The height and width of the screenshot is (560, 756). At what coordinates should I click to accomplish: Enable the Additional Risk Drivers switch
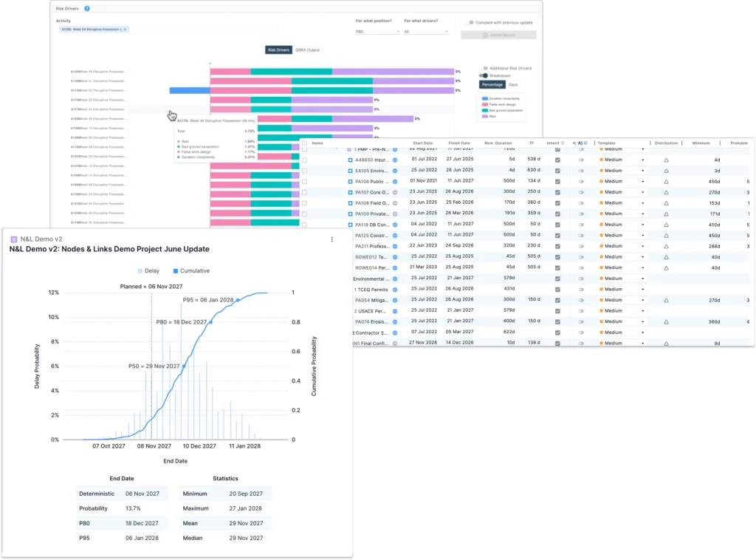click(484, 68)
